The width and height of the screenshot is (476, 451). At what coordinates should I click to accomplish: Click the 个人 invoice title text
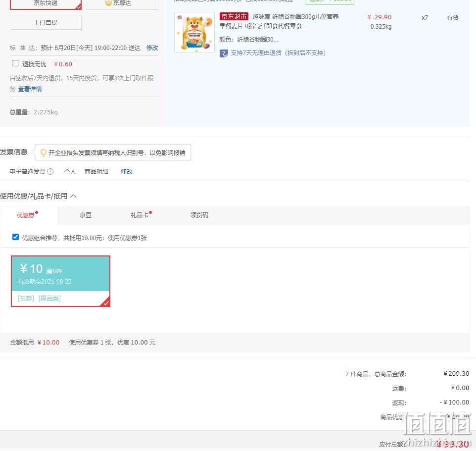pos(70,172)
